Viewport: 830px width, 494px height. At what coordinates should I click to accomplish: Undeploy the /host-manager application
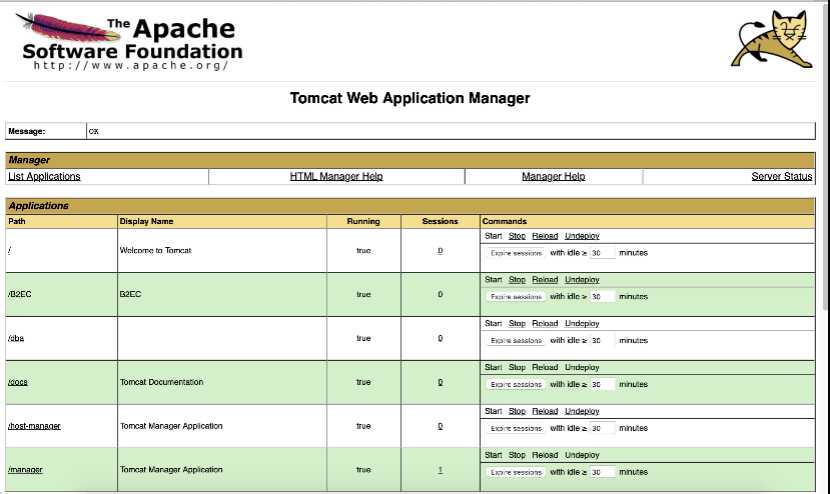[582, 411]
